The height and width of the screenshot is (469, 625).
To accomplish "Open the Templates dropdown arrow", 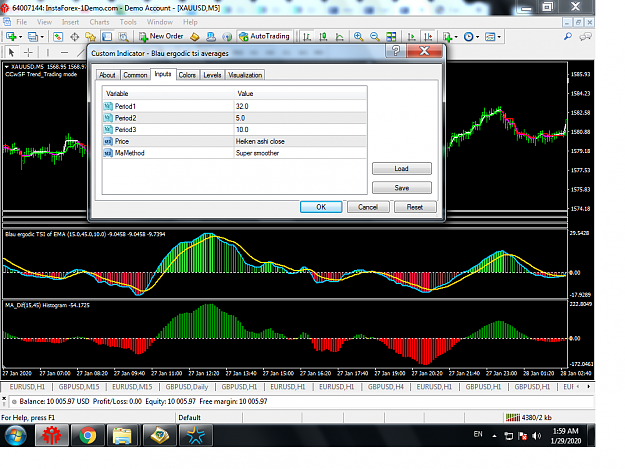I will pos(499,37).
